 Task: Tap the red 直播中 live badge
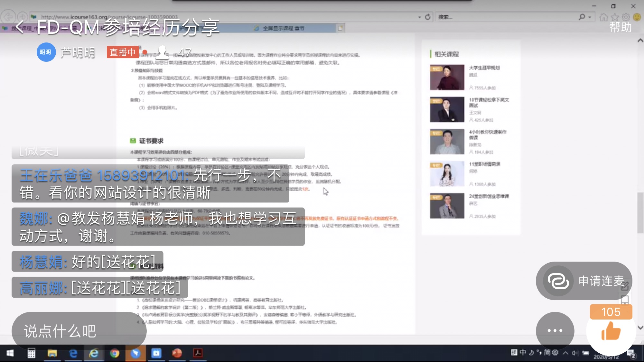pyautogui.click(x=123, y=52)
